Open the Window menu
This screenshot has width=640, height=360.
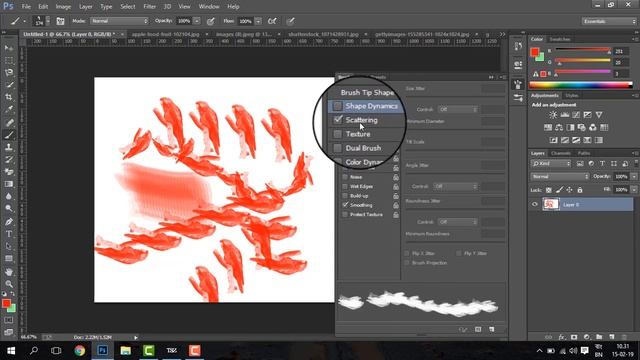point(209,7)
